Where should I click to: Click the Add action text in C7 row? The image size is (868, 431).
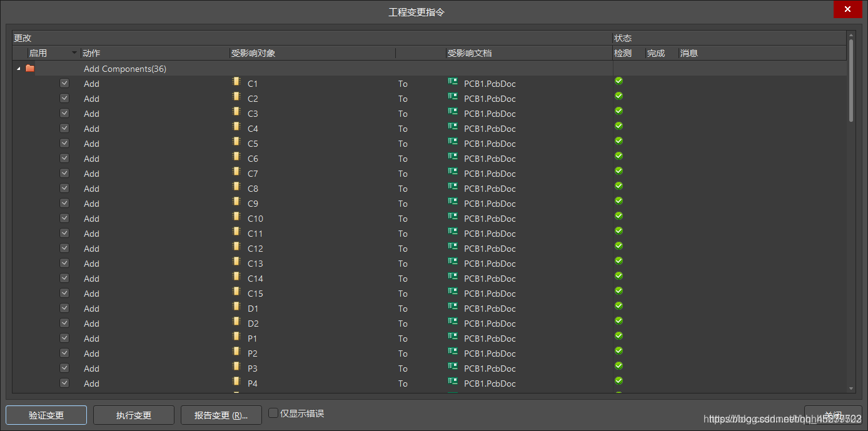pos(91,174)
